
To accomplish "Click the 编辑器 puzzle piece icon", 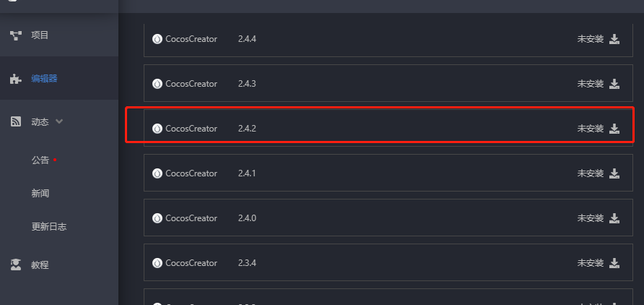I will click(16, 79).
